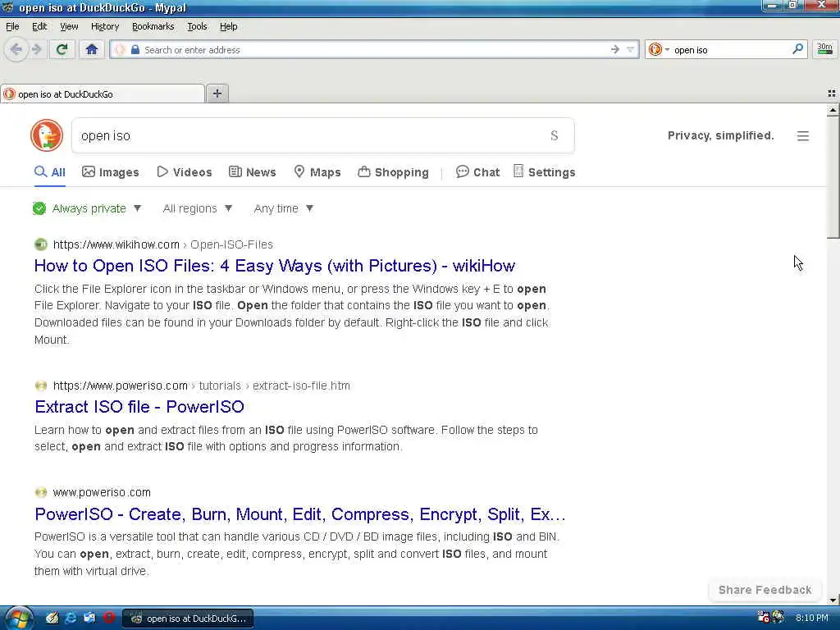
Task: Click the scrollbar up arrow
Action: tap(833, 110)
